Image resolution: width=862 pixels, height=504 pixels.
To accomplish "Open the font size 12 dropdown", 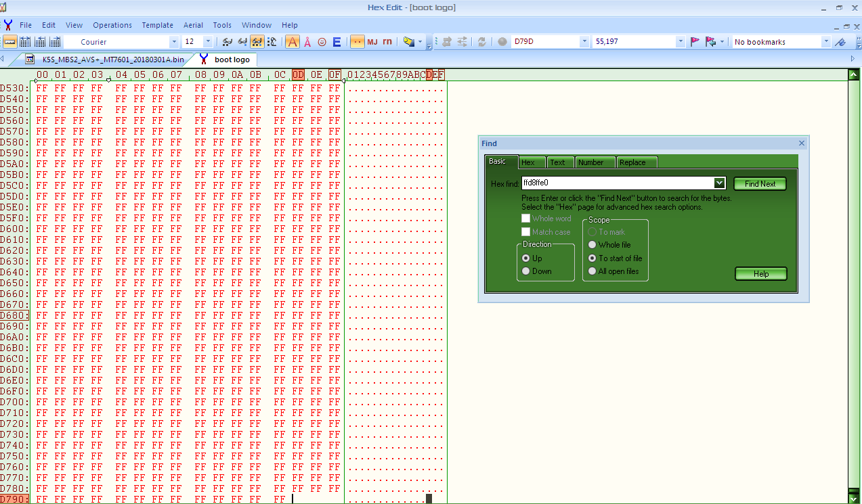I will 207,41.
